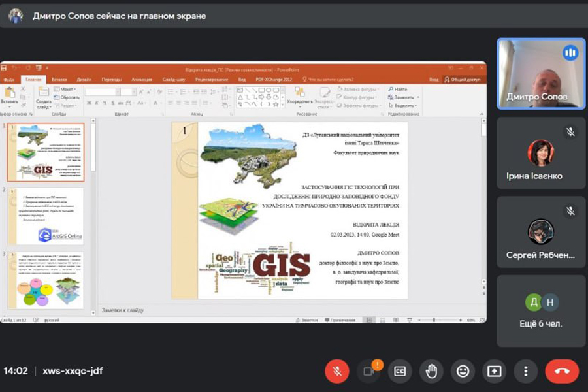Image resolution: width=588 pixels, height=392 pixels.
Task: Click the present screen icon
Action: pyautogui.click(x=494, y=371)
